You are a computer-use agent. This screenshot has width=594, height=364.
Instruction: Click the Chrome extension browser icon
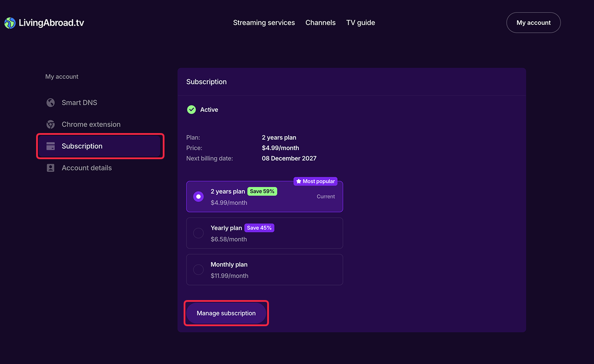pos(50,124)
